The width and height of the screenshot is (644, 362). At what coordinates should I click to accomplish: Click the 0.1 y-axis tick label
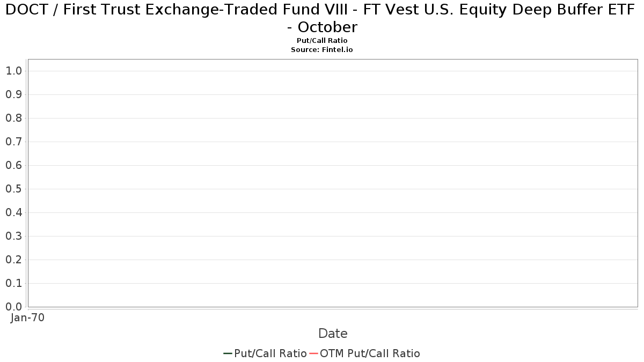click(13, 283)
